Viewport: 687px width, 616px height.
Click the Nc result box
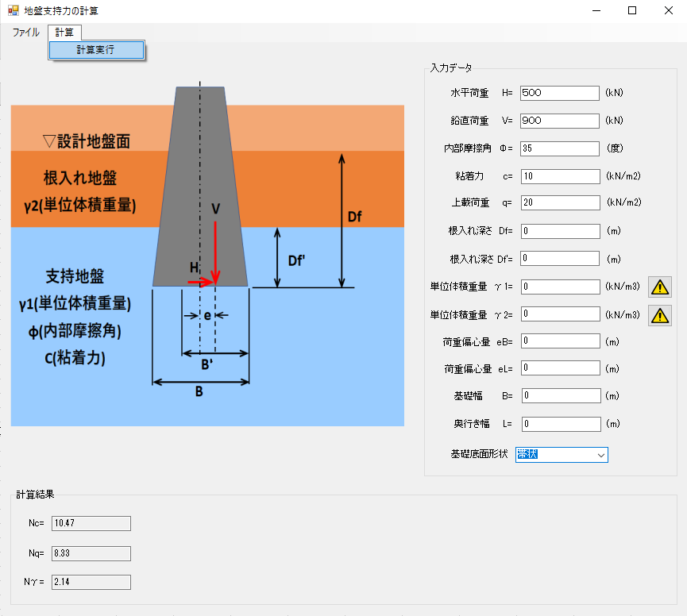click(91, 523)
